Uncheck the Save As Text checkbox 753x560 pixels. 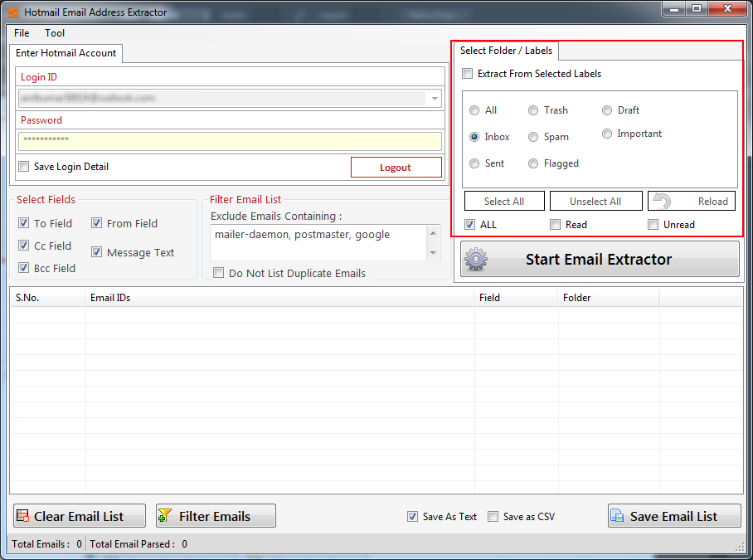(x=412, y=516)
